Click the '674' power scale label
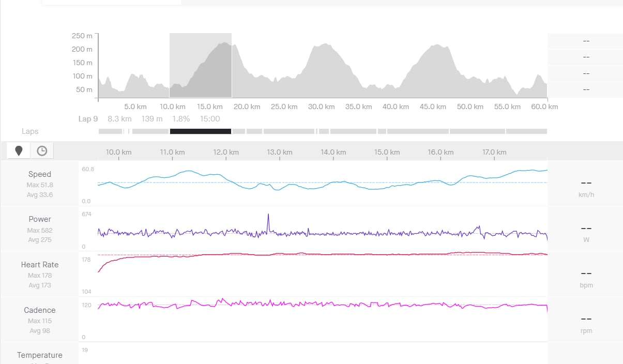This screenshot has width=623, height=364. click(86, 214)
